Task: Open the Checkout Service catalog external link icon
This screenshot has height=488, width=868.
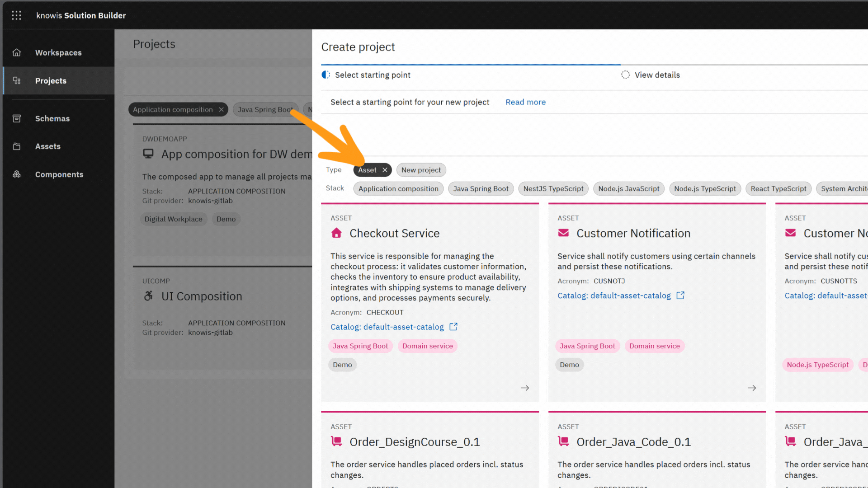Action: pos(453,327)
